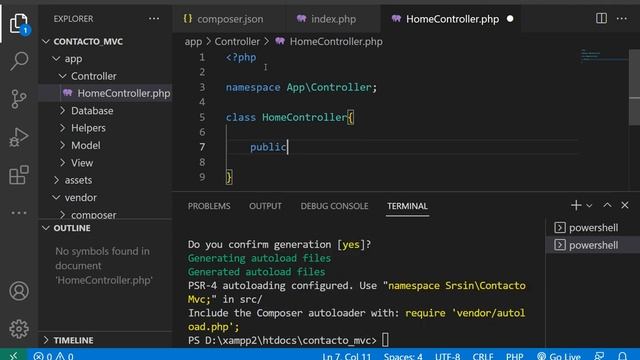Click app breadcrumb segment
The height and width of the screenshot is (360, 640).
(x=193, y=42)
